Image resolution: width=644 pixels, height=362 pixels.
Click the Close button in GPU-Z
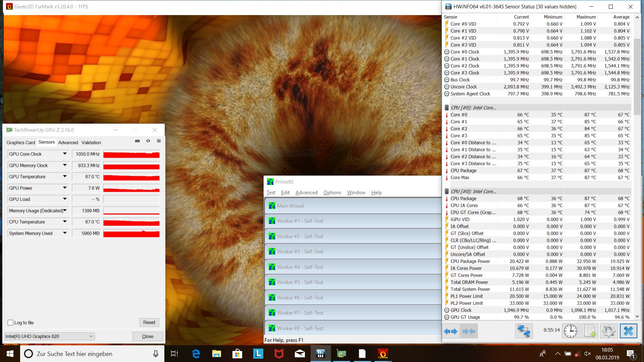tap(148, 337)
